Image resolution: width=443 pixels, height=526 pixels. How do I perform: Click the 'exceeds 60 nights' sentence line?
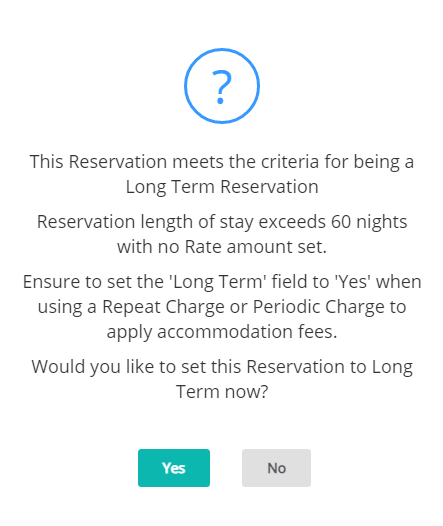[x=222, y=222]
